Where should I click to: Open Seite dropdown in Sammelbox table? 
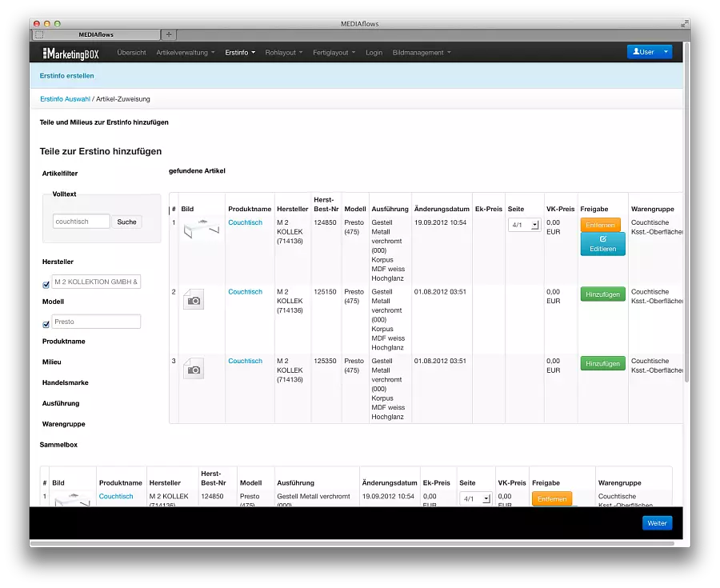coord(476,498)
